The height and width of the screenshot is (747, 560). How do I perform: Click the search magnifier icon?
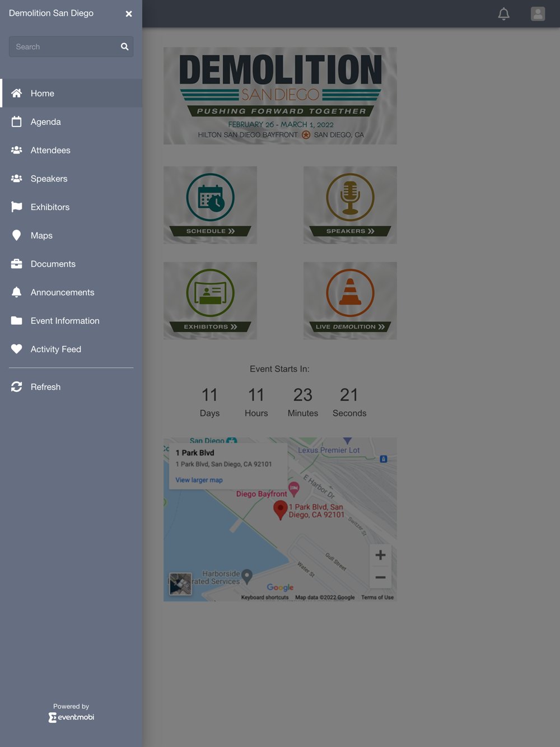coord(125,47)
